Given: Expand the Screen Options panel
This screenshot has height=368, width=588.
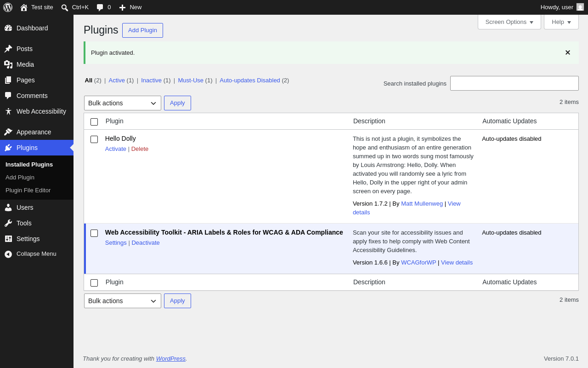Looking at the screenshot, I should pos(509,22).
